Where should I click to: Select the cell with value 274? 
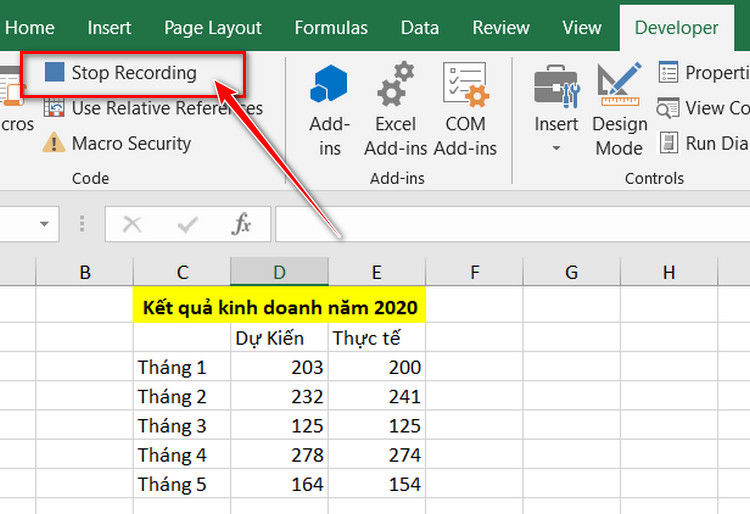[x=377, y=455]
